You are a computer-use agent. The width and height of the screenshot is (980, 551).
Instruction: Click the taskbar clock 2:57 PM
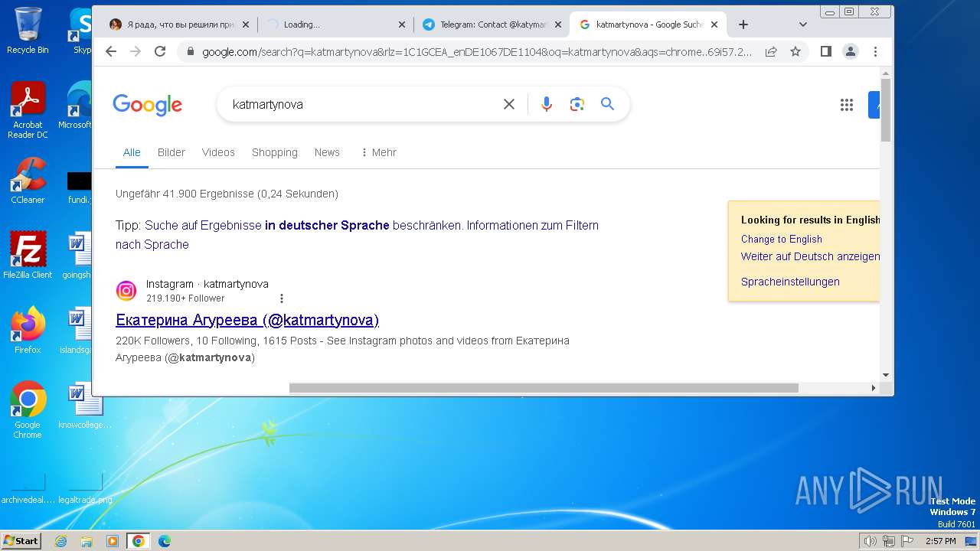click(x=940, y=541)
